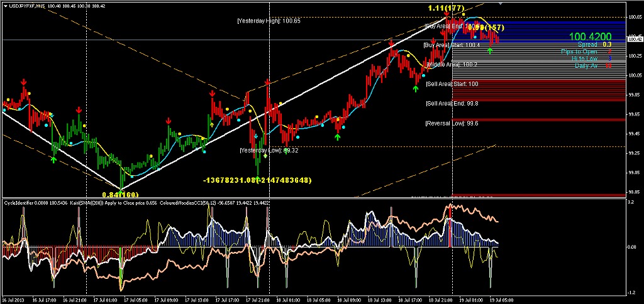
Task: Click the 100.25 price axis label
Action: click(x=635, y=56)
